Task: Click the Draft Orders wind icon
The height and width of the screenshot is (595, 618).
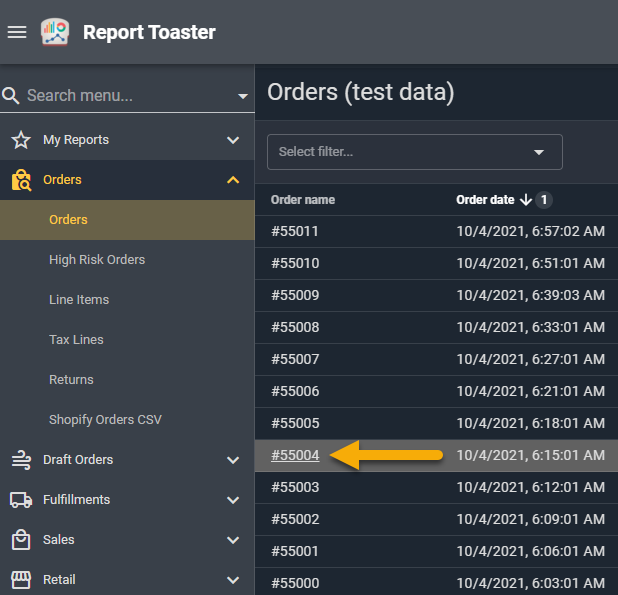Action: [21, 460]
